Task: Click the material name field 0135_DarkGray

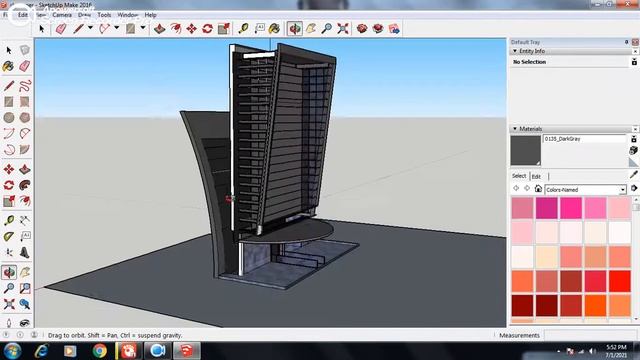Action: 584,139
